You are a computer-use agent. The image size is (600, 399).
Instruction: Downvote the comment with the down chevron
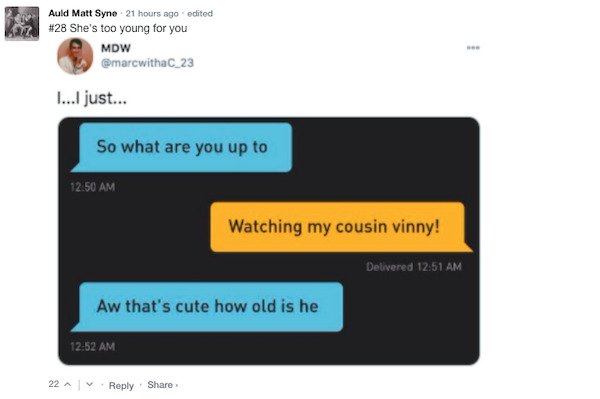click(x=90, y=384)
